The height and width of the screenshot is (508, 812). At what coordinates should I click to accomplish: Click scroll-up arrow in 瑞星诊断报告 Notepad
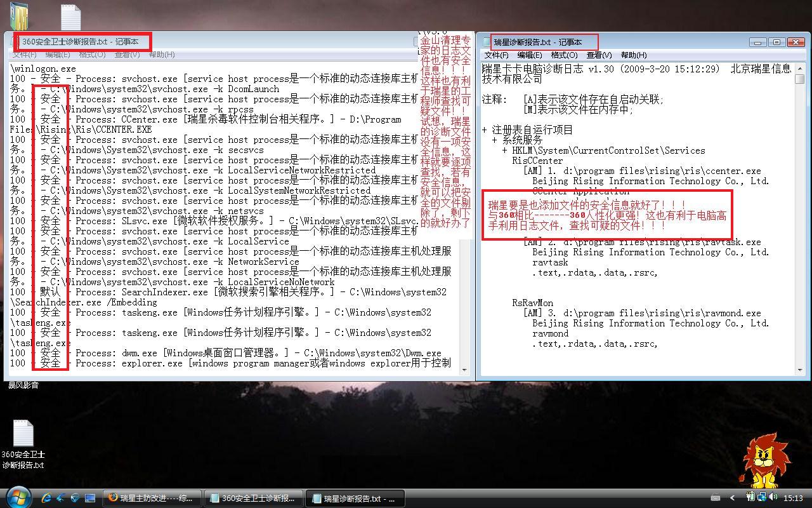800,67
